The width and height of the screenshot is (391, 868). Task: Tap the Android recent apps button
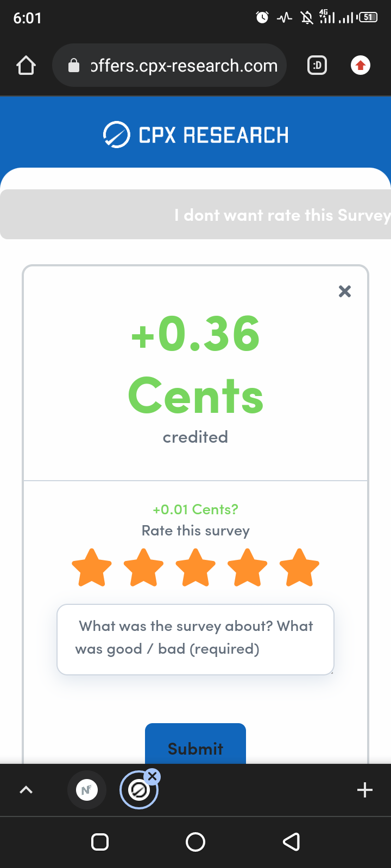(x=100, y=842)
